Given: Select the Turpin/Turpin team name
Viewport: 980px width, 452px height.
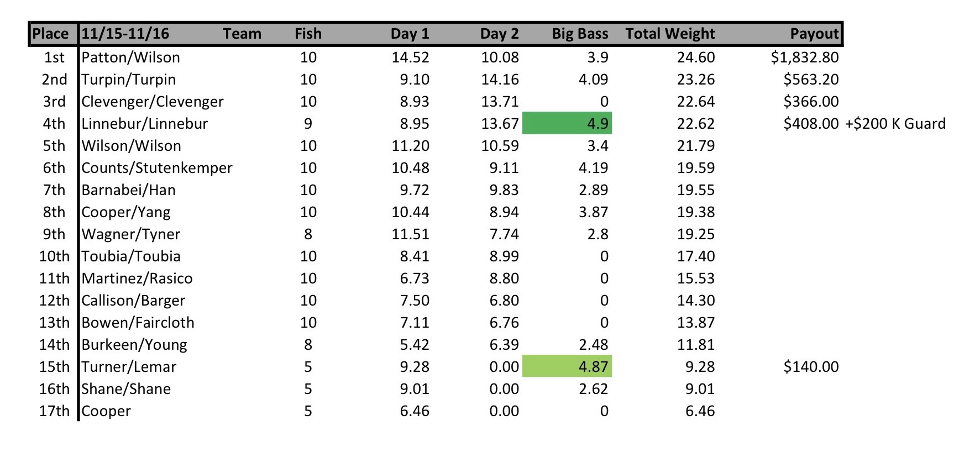Looking at the screenshot, I should pyautogui.click(x=129, y=80).
